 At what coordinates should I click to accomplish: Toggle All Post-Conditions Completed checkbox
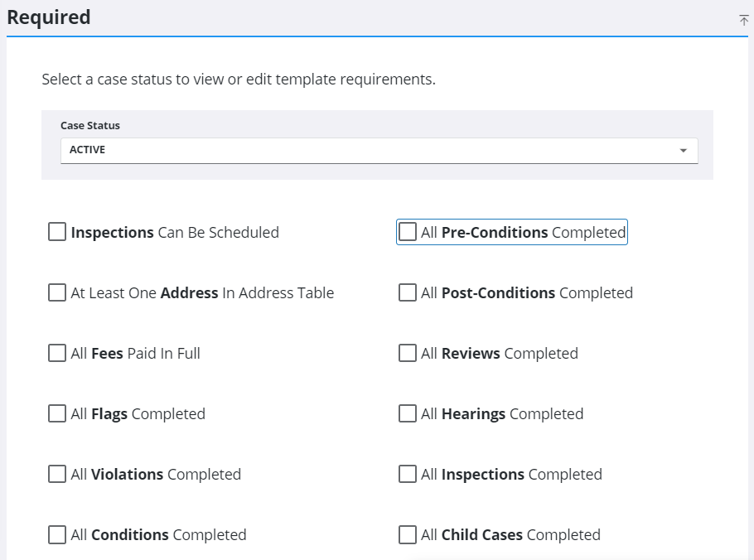408,292
